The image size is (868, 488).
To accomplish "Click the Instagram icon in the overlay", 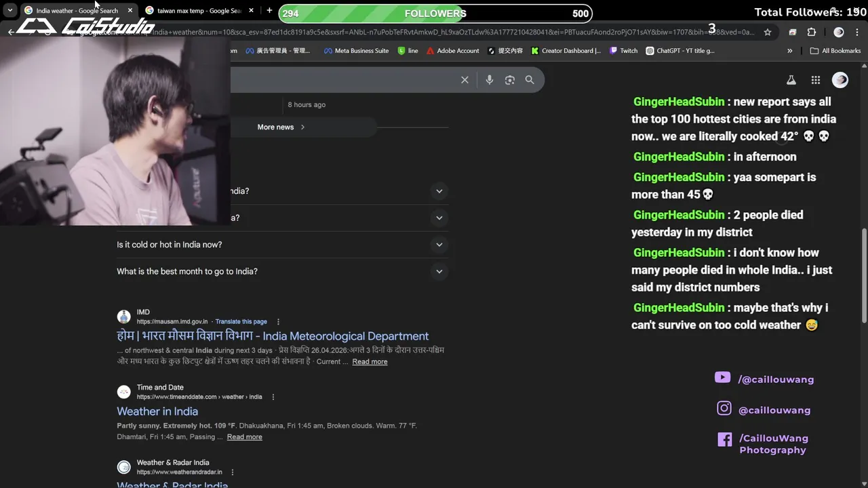I will coord(724,408).
